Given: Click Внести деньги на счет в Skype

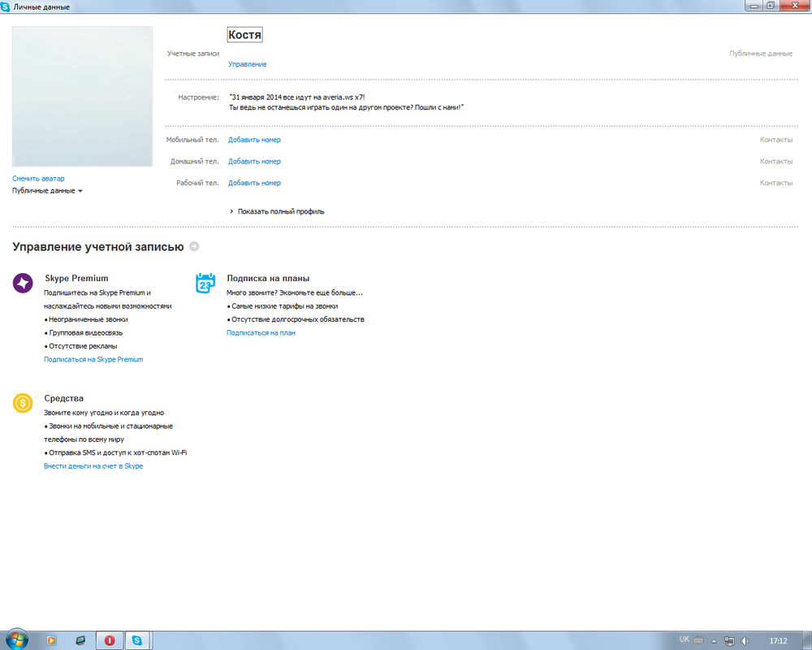Looking at the screenshot, I should (x=93, y=466).
